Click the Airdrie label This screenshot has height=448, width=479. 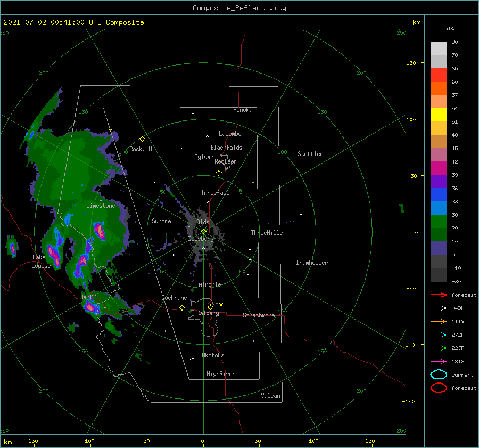click(x=210, y=284)
